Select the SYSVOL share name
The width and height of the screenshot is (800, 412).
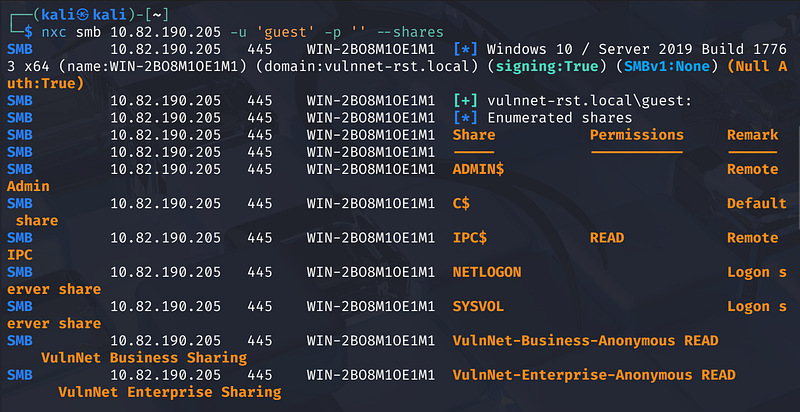(478, 306)
